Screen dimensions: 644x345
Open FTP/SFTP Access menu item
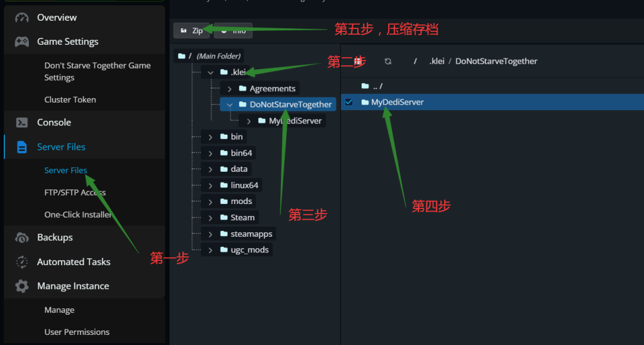(x=75, y=193)
